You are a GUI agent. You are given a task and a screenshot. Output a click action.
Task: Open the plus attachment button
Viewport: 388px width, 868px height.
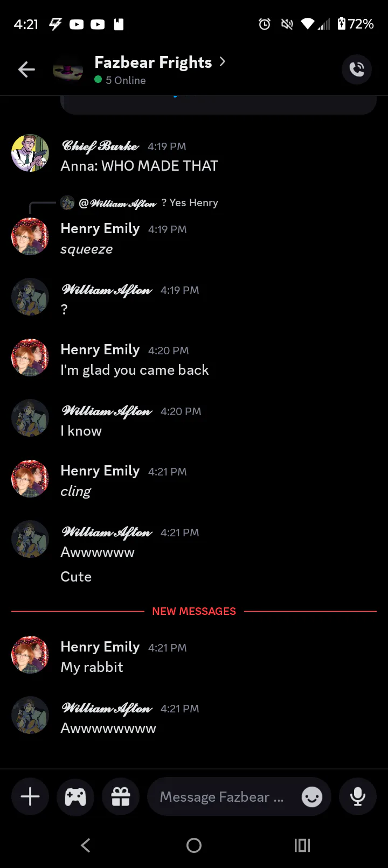tap(30, 796)
